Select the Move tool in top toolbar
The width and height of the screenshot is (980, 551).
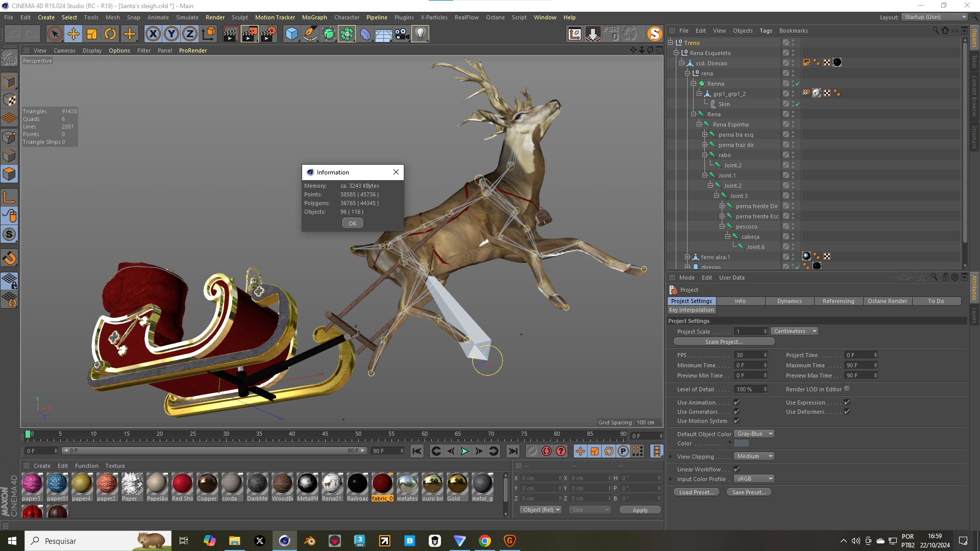(x=73, y=34)
